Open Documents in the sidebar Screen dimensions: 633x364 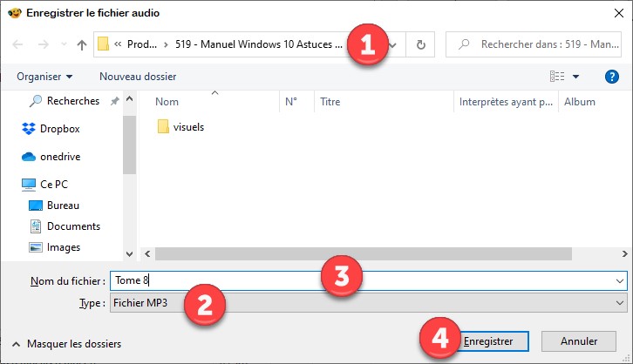click(x=73, y=226)
